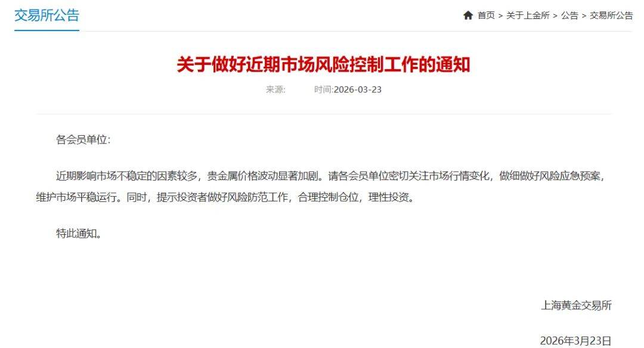Click the 来源: label below the title
This screenshot has height=348, width=644.
[x=275, y=89]
